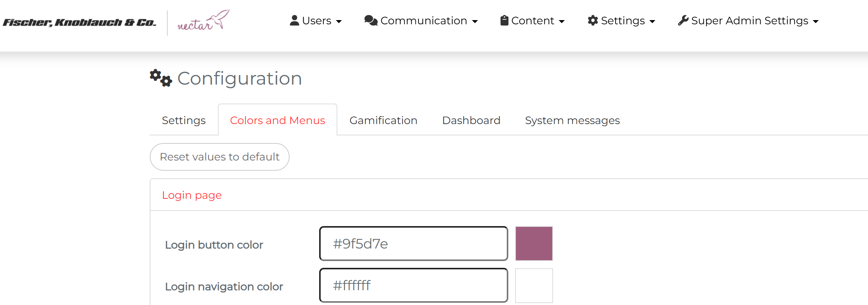Expand the Users dropdown arrow
The image size is (868, 305).
click(339, 22)
